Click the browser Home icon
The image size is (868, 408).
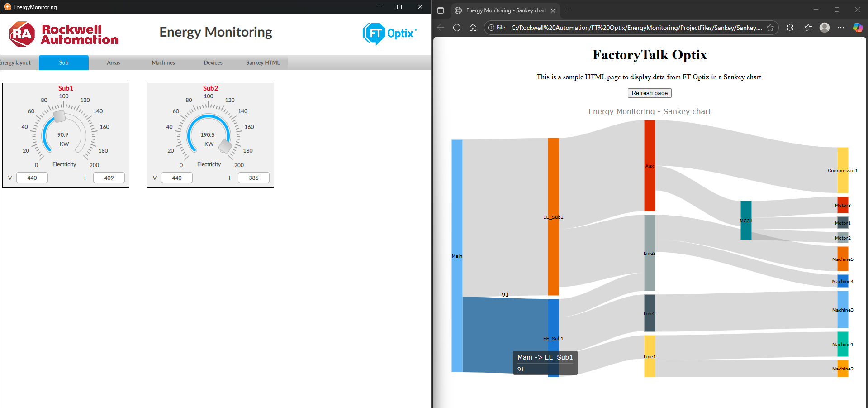[473, 28]
